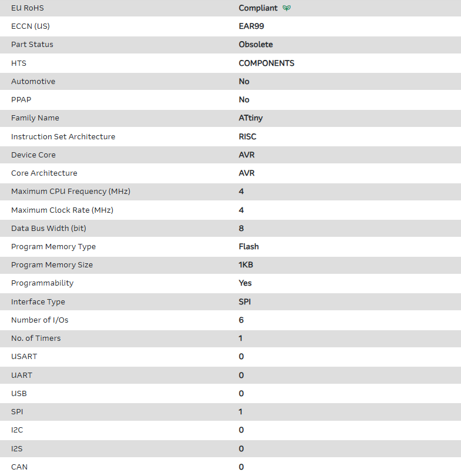Click the Program Memory Size value 1KB
This screenshot has width=461, height=476.
pos(246,265)
